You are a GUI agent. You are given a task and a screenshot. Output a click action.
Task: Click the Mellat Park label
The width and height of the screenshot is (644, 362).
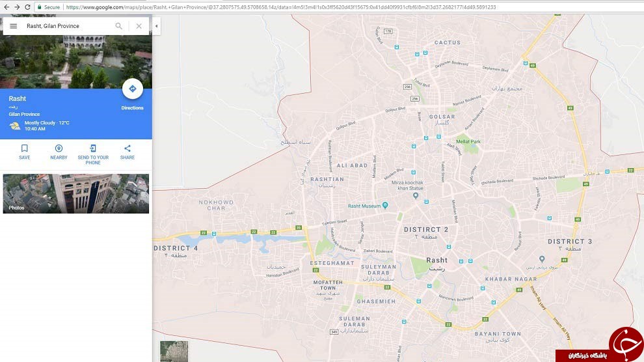point(468,141)
